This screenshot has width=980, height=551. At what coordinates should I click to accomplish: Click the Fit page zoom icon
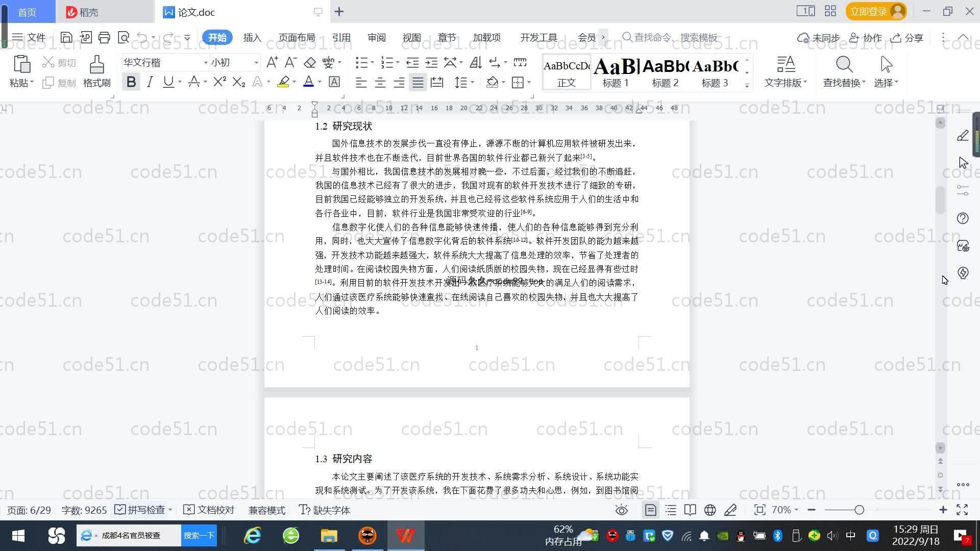pyautogui.click(x=759, y=510)
